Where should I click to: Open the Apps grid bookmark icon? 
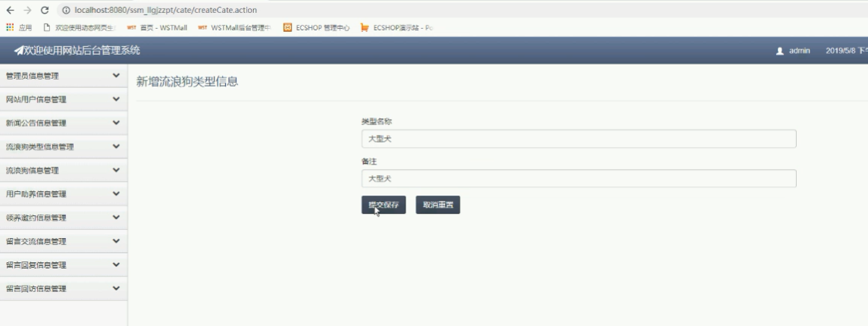tap(10, 27)
